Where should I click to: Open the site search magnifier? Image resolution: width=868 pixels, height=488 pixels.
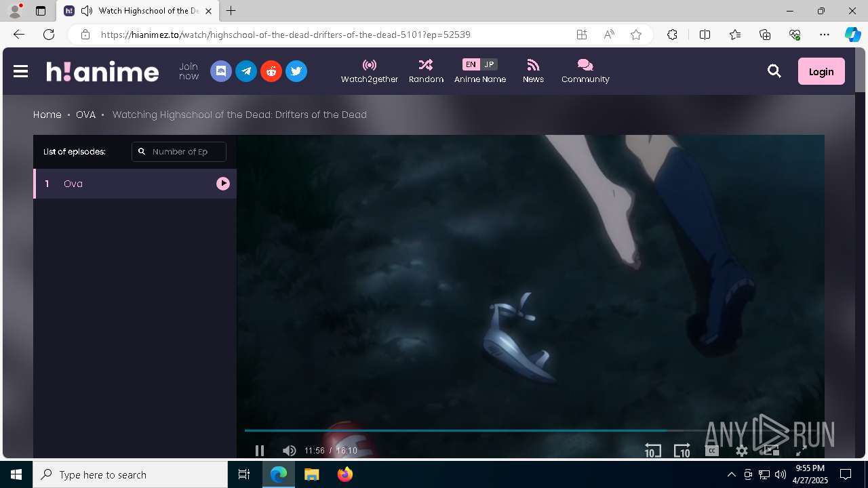774,71
